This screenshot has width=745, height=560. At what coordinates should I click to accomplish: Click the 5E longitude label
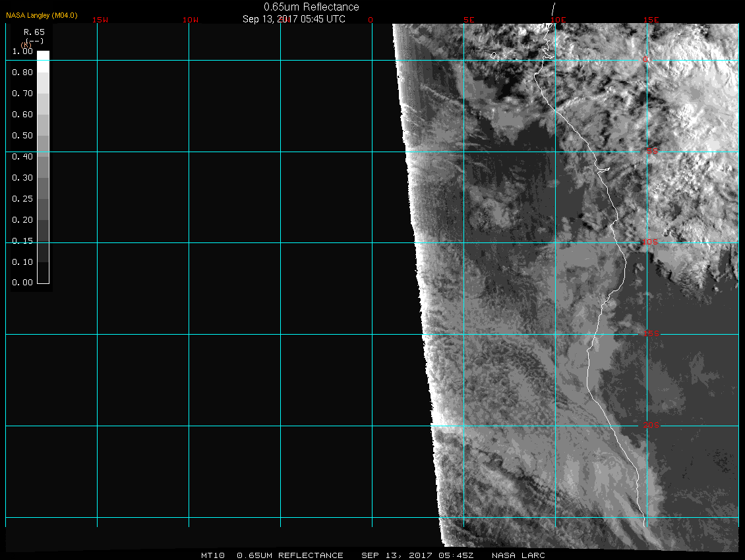(469, 20)
